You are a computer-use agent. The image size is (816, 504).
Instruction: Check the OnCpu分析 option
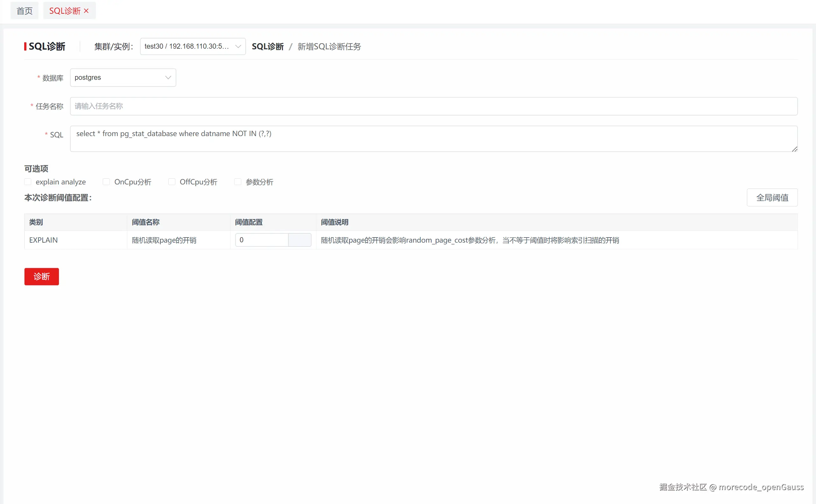point(106,182)
